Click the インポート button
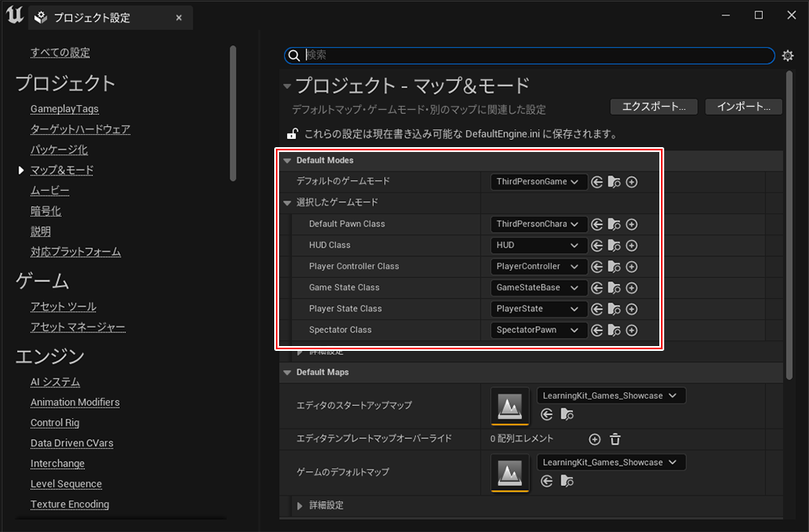Image resolution: width=809 pixels, height=532 pixels. point(743,107)
